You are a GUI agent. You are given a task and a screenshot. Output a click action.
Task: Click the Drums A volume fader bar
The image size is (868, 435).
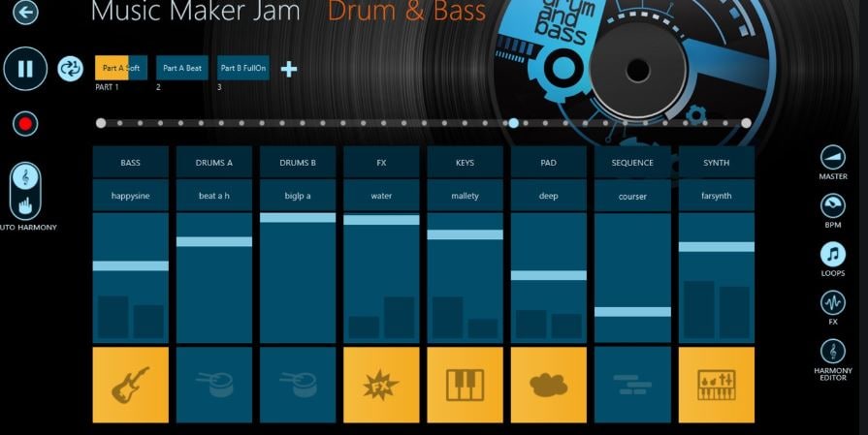(x=214, y=241)
